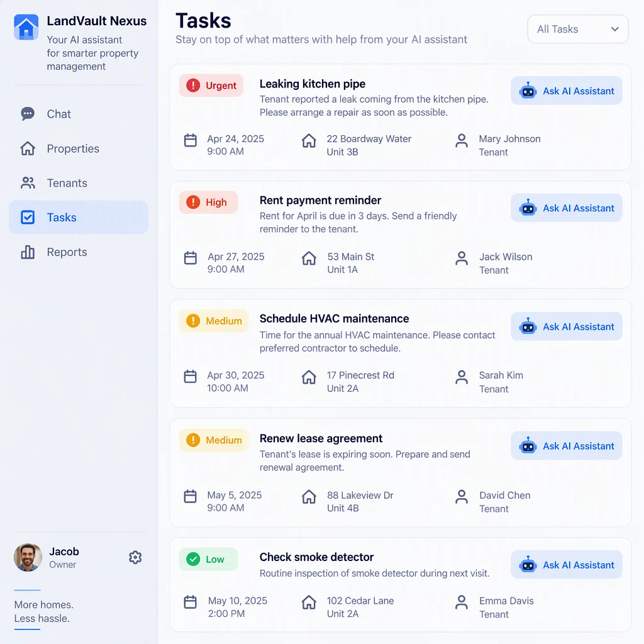Open the Renew lease agreement task title
Image resolution: width=644 pixels, height=644 pixels.
(x=321, y=438)
